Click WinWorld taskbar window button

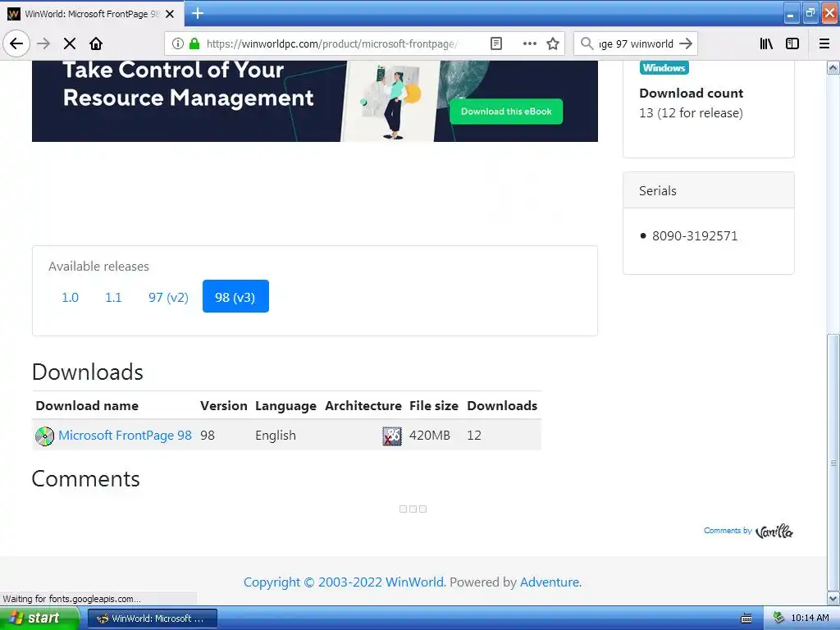click(x=152, y=619)
